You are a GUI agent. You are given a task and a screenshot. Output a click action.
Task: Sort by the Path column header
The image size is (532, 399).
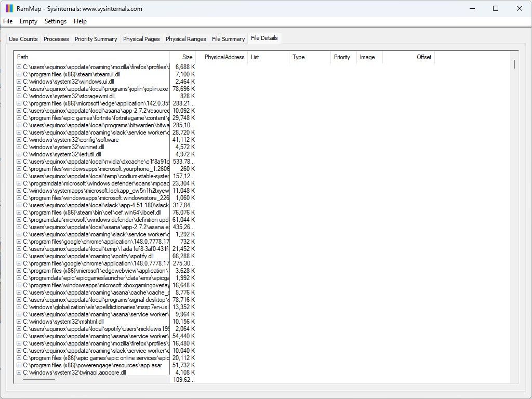91,57
